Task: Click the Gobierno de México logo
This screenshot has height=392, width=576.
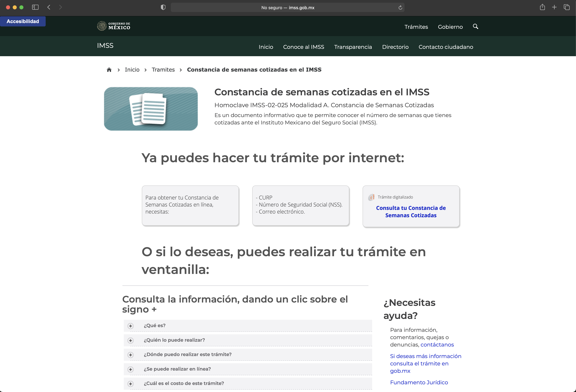Action: pyautogui.click(x=114, y=26)
